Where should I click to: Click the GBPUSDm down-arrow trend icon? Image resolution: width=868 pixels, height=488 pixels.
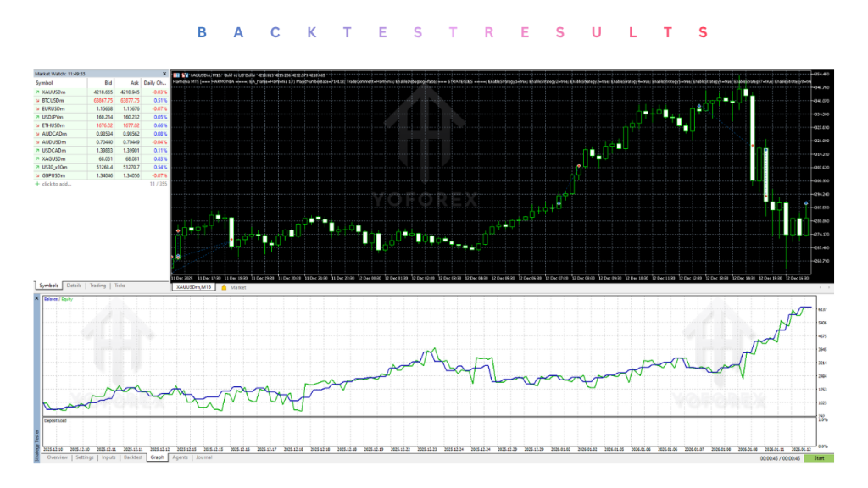[37, 175]
